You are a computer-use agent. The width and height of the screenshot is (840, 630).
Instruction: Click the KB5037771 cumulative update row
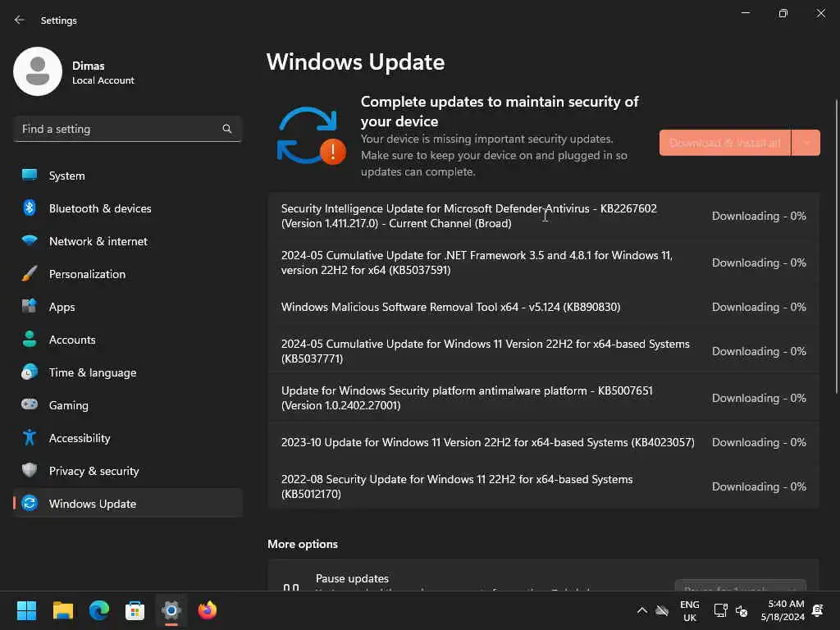pos(543,351)
